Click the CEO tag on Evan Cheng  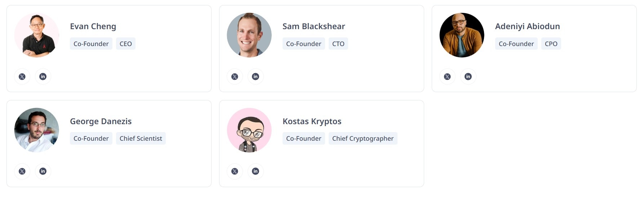[126, 44]
